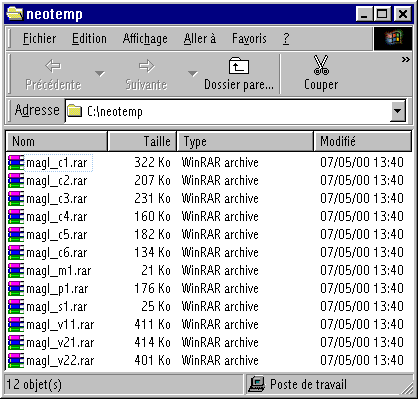Click the magl_s1.rar archive icon

pyautogui.click(x=16, y=307)
